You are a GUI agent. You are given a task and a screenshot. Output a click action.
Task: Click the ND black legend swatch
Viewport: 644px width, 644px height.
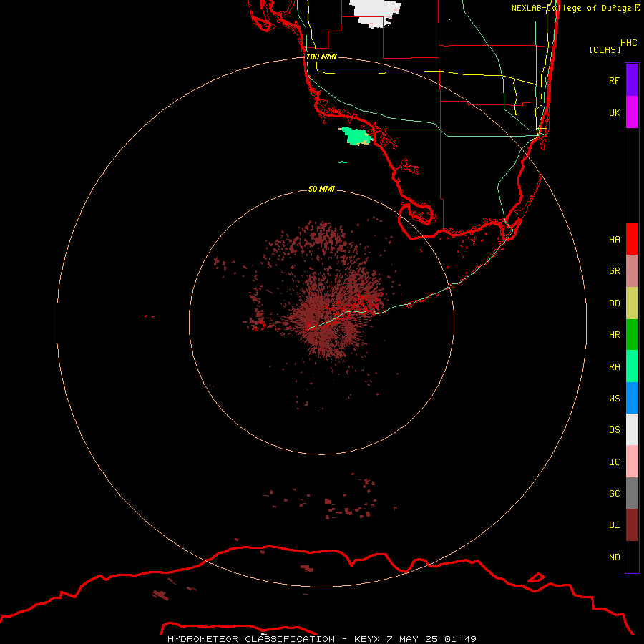tap(632, 557)
